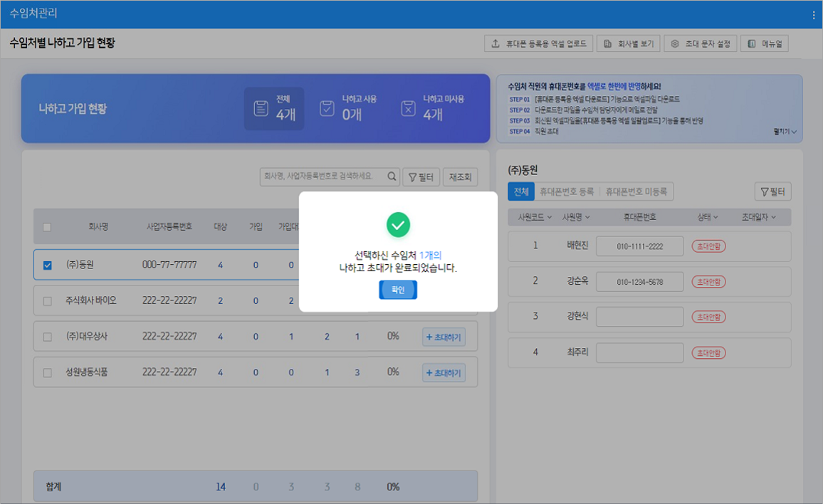Click the 사업자등록번호 column header
Screen dimensions: 823x504
pyautogui.click(x=169, y=227)
